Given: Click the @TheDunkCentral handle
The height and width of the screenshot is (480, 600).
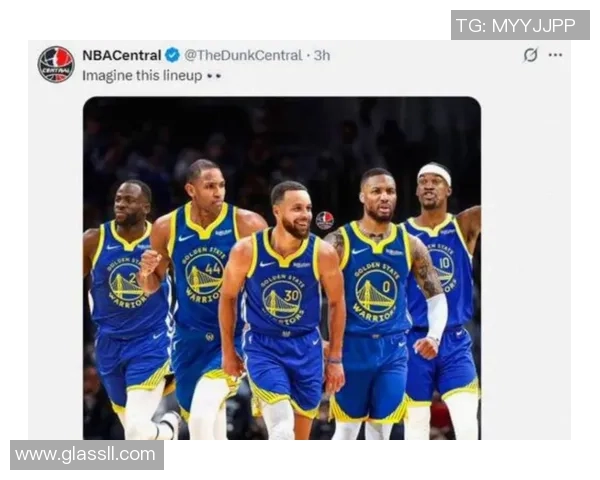Looking at the screenshot, I should [x=243, y=56].
